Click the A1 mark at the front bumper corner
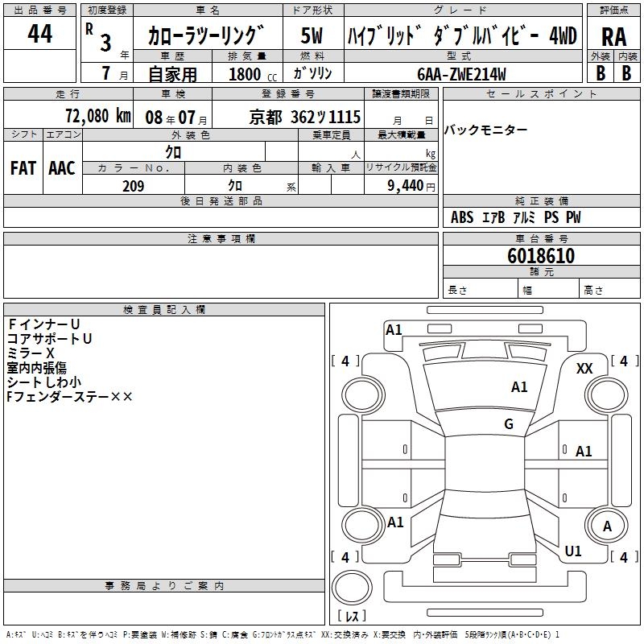Screen dimensions: 644x644 point(394,330)
